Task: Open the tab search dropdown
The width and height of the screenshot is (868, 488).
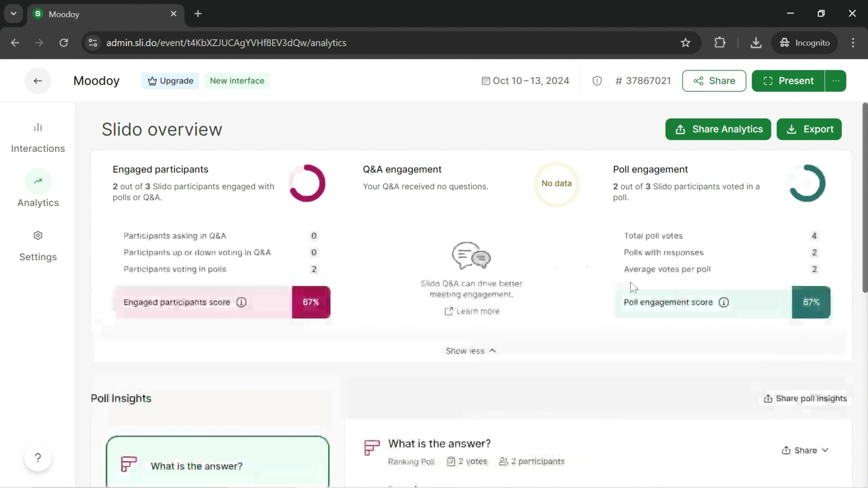Action: tap(14, 14)
